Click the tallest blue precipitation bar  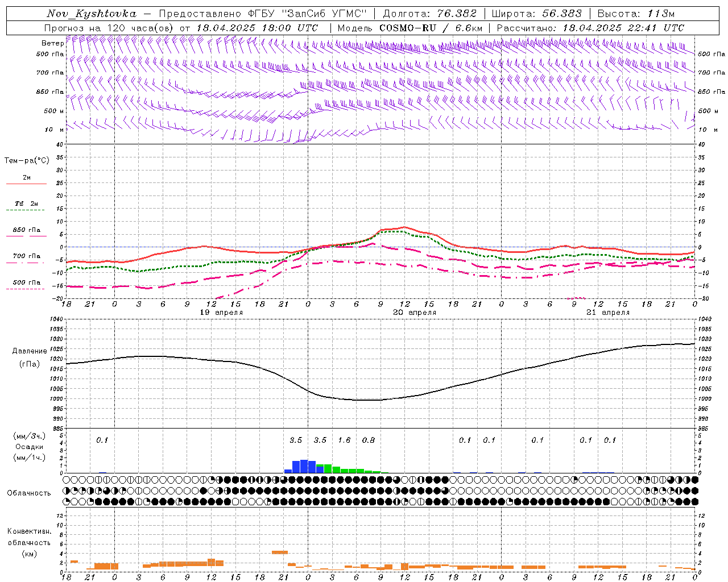click(x=304, y=466)
